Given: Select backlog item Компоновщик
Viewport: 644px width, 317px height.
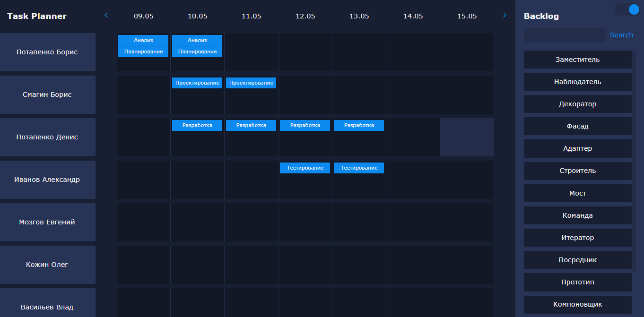Looking at the screenshot, I should point(578,304).
